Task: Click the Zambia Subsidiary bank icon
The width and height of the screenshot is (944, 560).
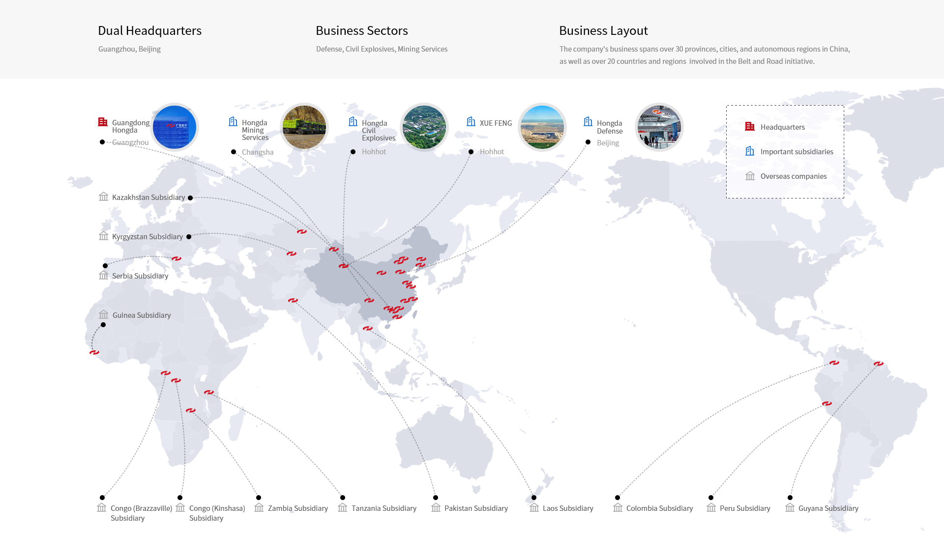Action: tap(259, 508)
